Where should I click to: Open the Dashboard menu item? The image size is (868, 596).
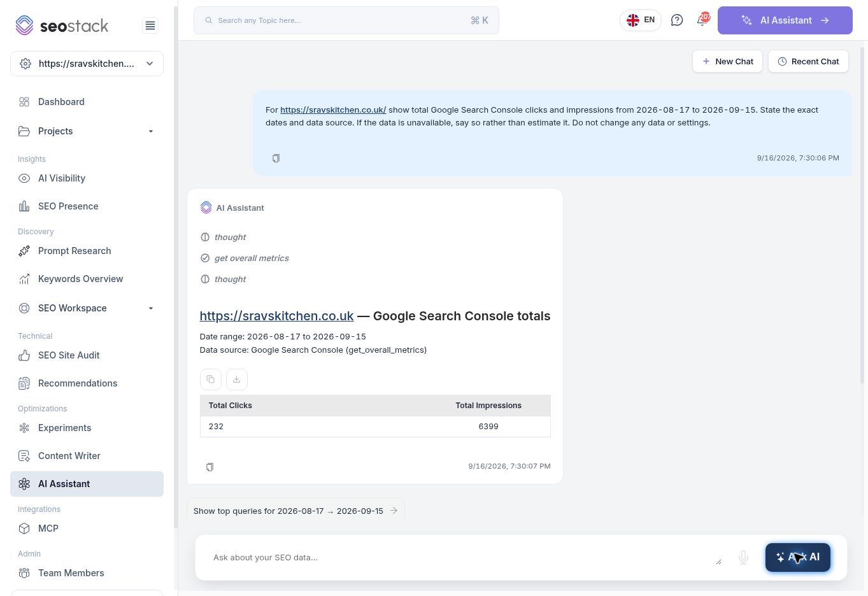coord(87,102)
